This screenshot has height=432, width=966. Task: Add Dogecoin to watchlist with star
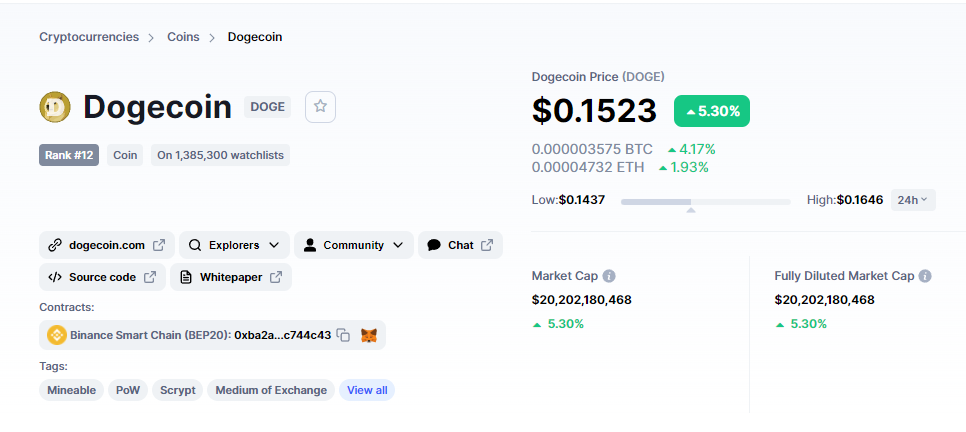point(320,107)
